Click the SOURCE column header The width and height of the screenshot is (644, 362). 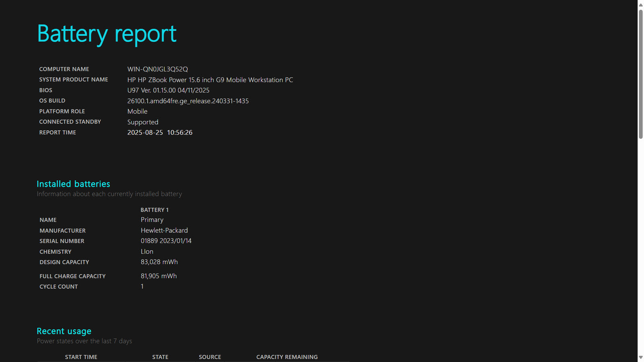[x=210, y=357]
